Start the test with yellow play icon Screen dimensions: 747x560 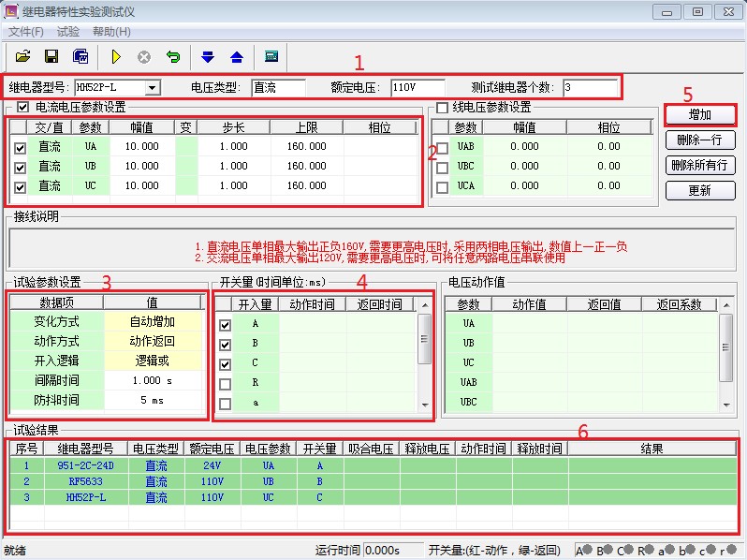coord(116,56)
